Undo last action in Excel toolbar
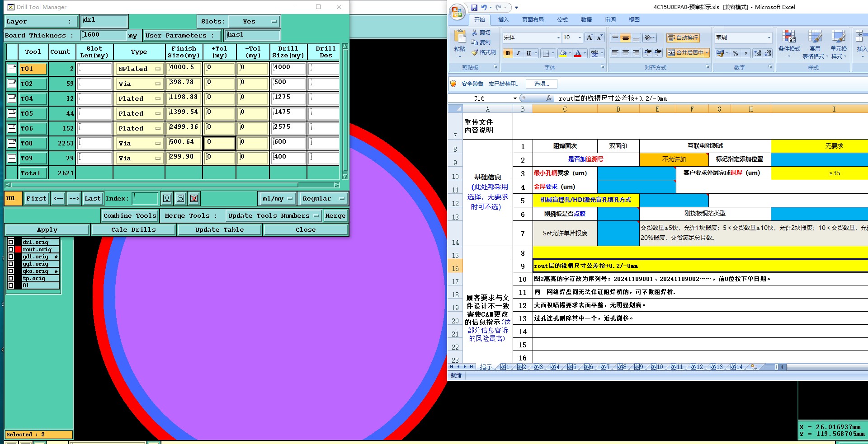The width and height of the screenshot is (868, 444). (x=484, y=7)
